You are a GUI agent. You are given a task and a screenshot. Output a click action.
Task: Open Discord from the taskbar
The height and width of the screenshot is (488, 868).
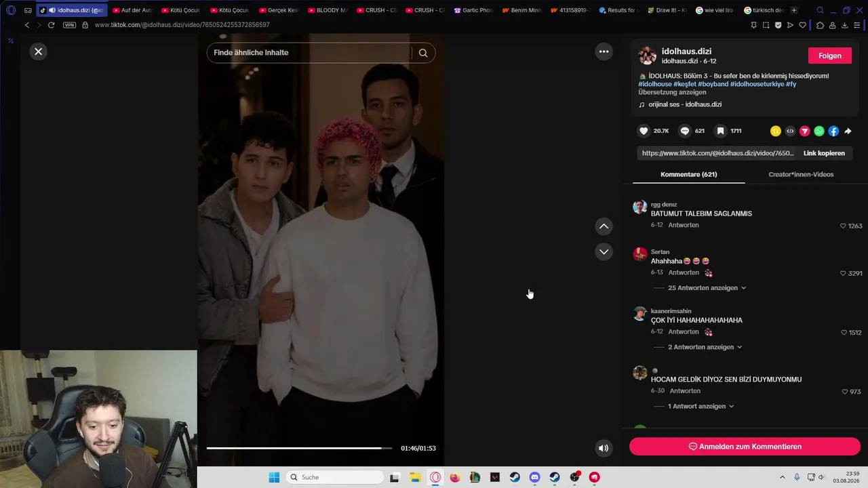(534, 477)
